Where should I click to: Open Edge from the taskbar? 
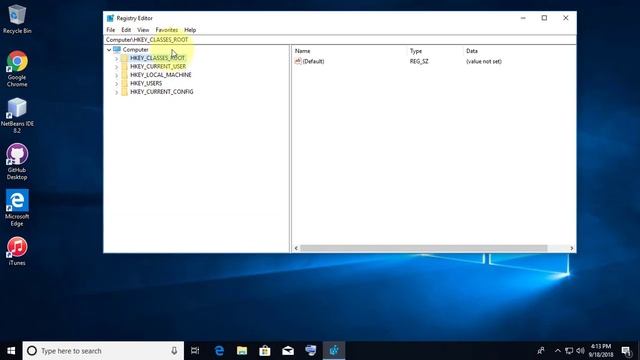(219, 351)
